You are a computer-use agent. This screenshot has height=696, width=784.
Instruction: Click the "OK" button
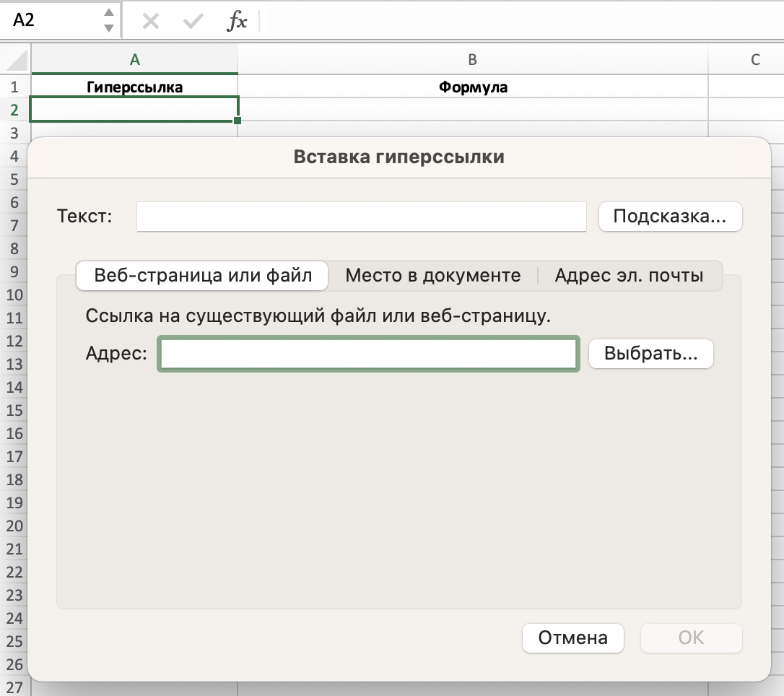click(x=691, y=638)
